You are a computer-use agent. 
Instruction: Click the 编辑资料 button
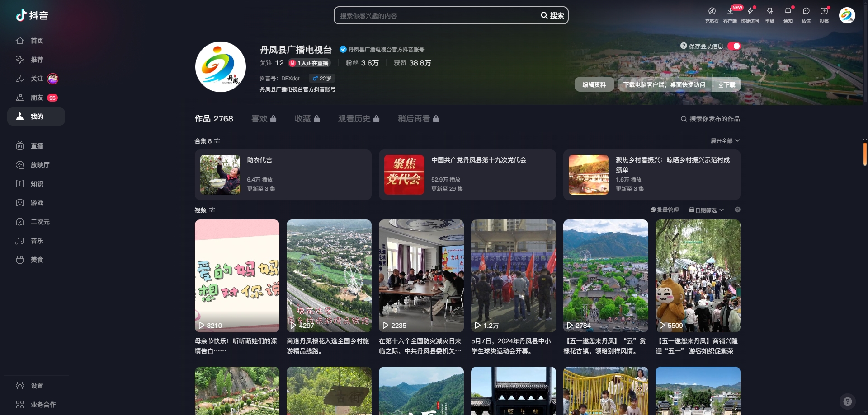tap(594, 84)
